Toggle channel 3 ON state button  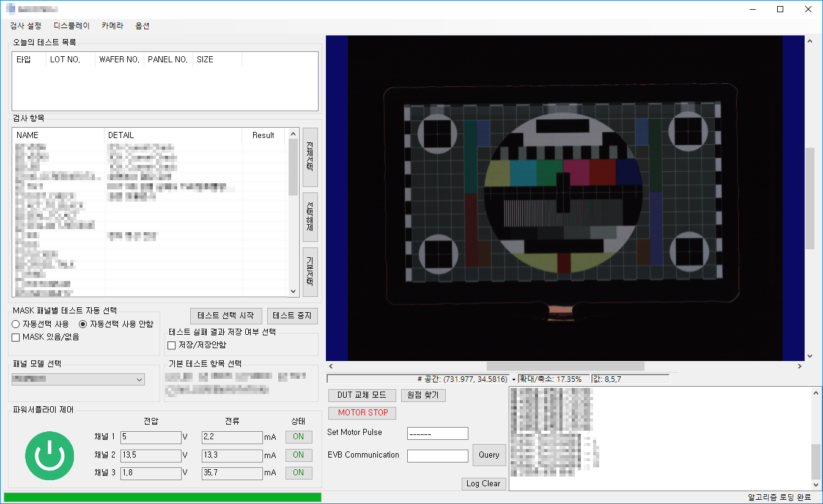click(298, 472)
